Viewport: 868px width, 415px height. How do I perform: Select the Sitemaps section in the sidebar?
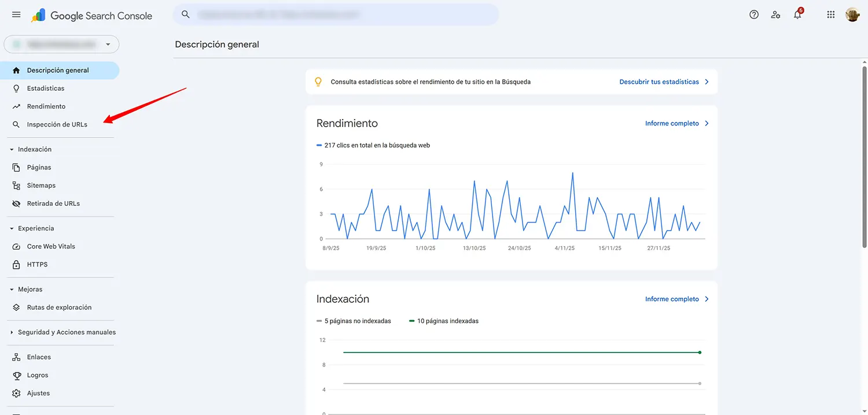[41, 185]
